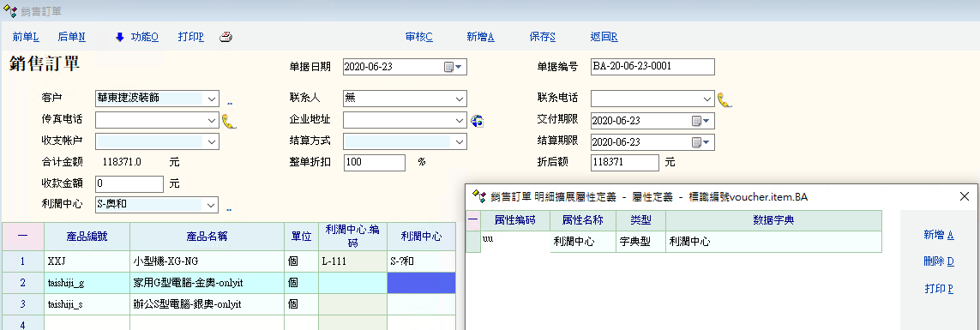Image resolution: width=980 pixels, height=330 pixels.
Task: Click the 数据字典 value cell 利潤中心 in dialog
Action: click(x=773, y=242)
